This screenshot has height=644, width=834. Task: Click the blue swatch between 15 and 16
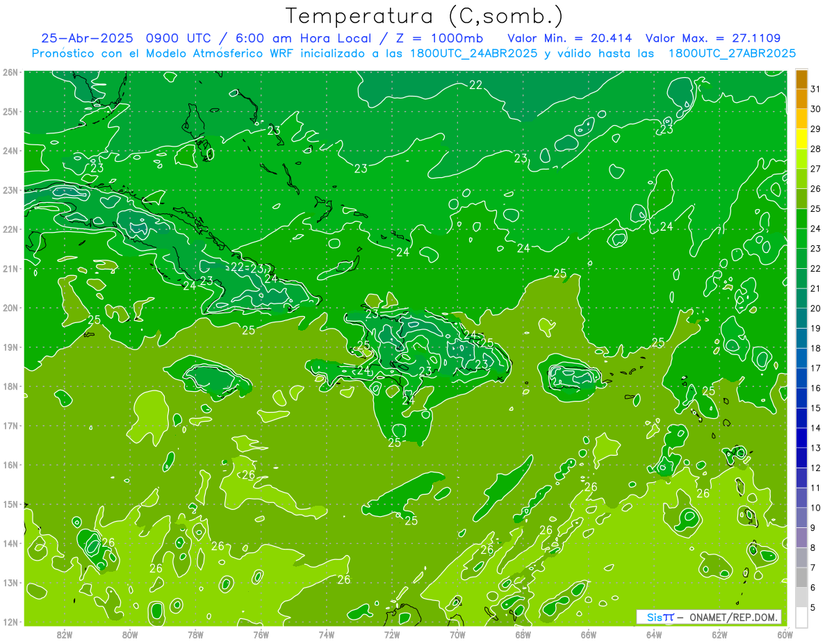[x=801, y=398]
